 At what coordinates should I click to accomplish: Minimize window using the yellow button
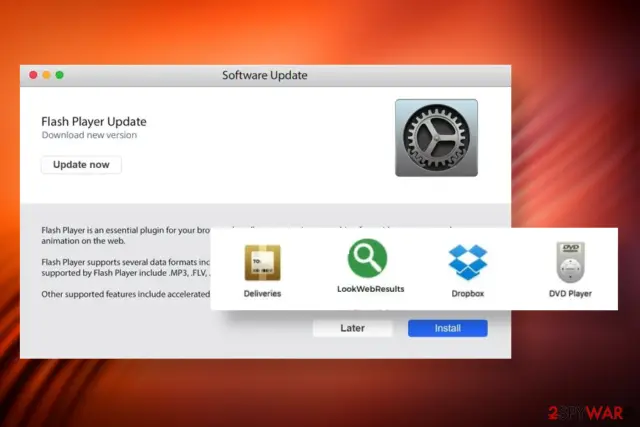coord(47,75)
